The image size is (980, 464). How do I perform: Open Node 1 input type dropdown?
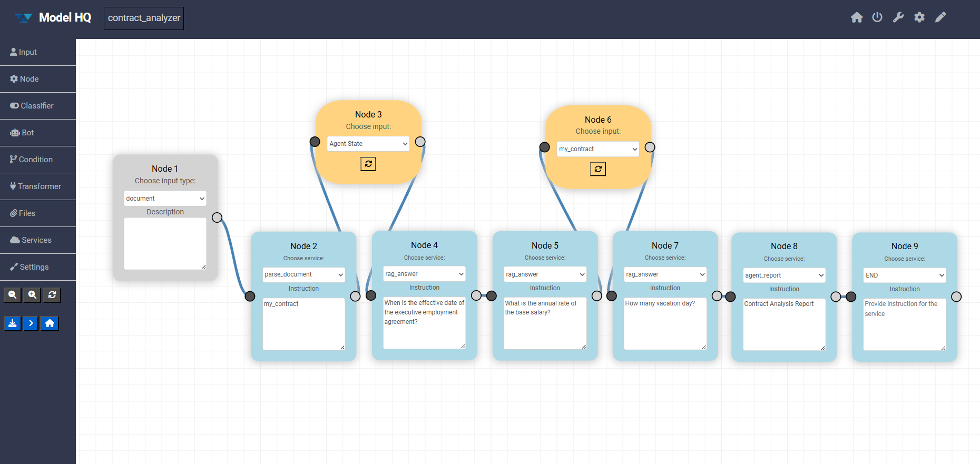pyautogui.click(x=165, y=199)
